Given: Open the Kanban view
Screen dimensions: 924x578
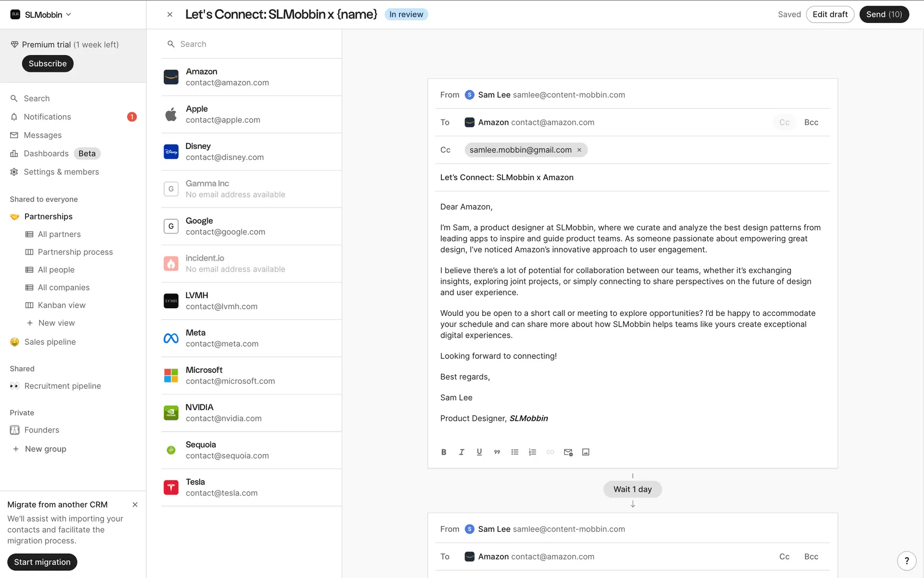Looking at the screenshot, I should [x=62, y=305].
